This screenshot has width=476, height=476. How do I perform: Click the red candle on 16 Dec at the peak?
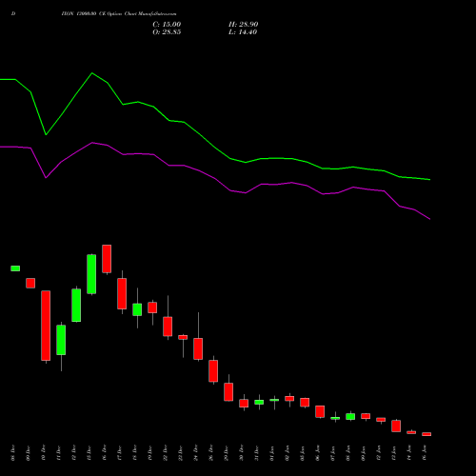pyautogui.click(x=107, y=259)
